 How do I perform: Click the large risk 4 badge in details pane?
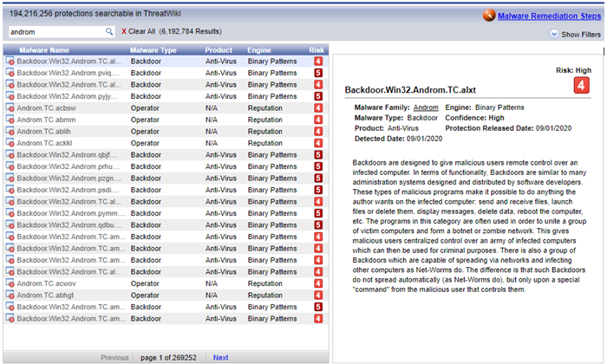click(x=582, y=87)
